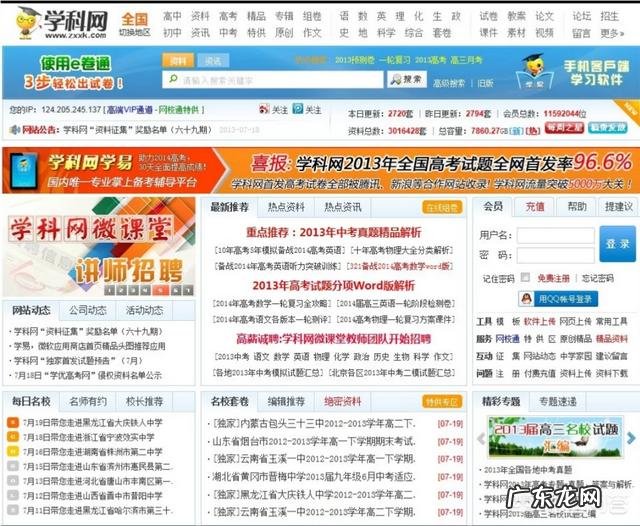Open 高薪诚聘:学科网微课堂教师团队开始招聘 link
This screenshot has width=640, height=526.
(x=333, y=339)
